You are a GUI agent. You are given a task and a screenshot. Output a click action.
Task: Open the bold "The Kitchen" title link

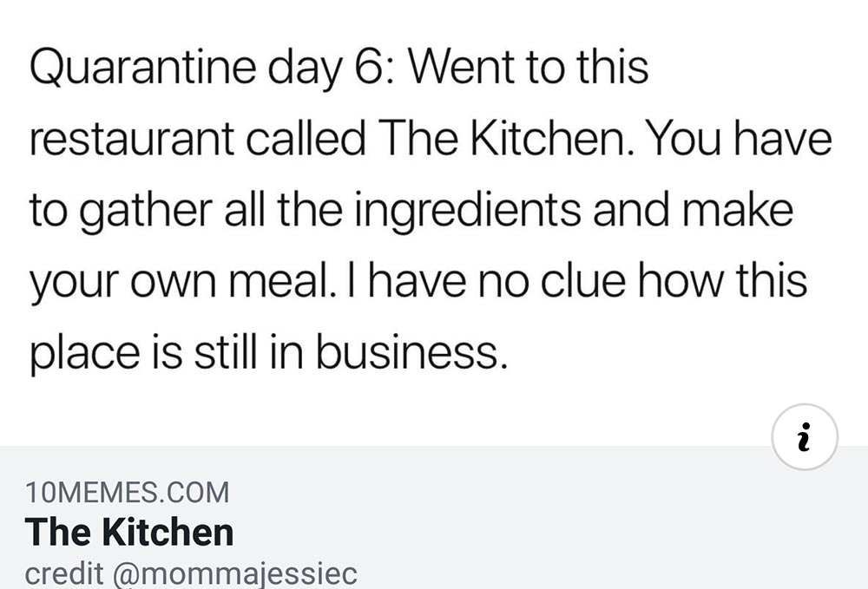click(x=129, y=533)
